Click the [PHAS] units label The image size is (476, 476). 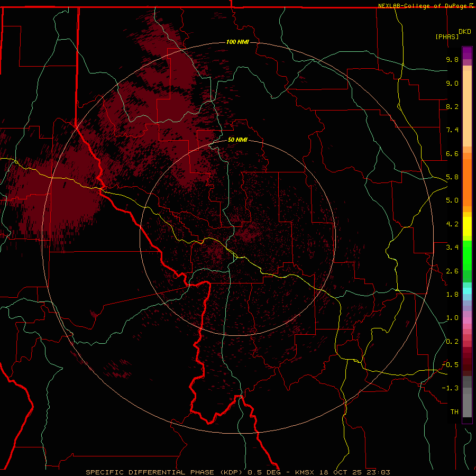coord(447,36)
